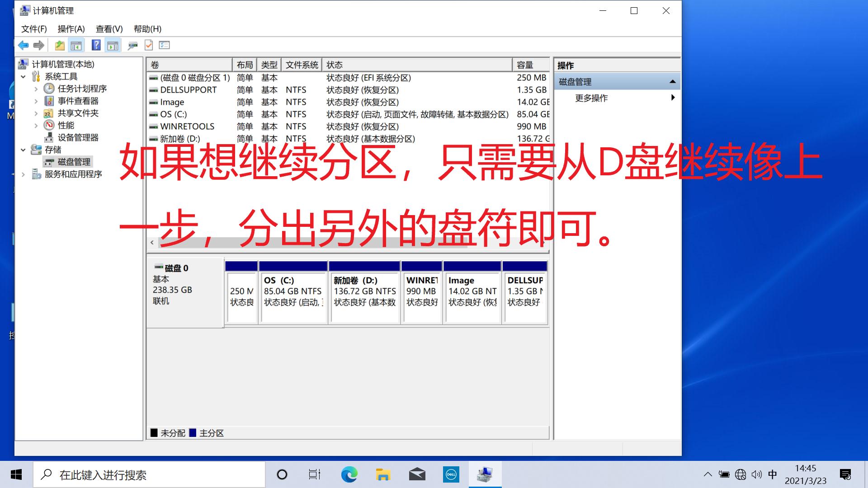Collapse the 磁盘管理 actions panel header
868x488 pixels.
coord(672,81)
